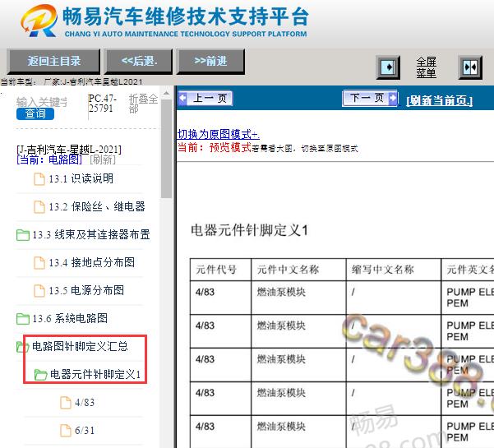Click the keyword search input field
The image size is (494, 448).
click(42, 102)
